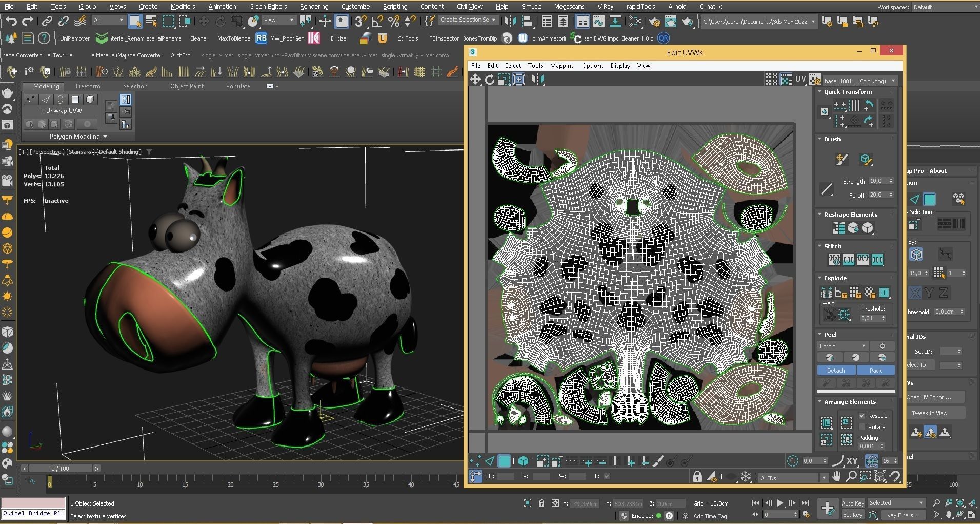Open the Selected key filter dropdown
This screenshot has width=980, height=524.
pos(896,503)
